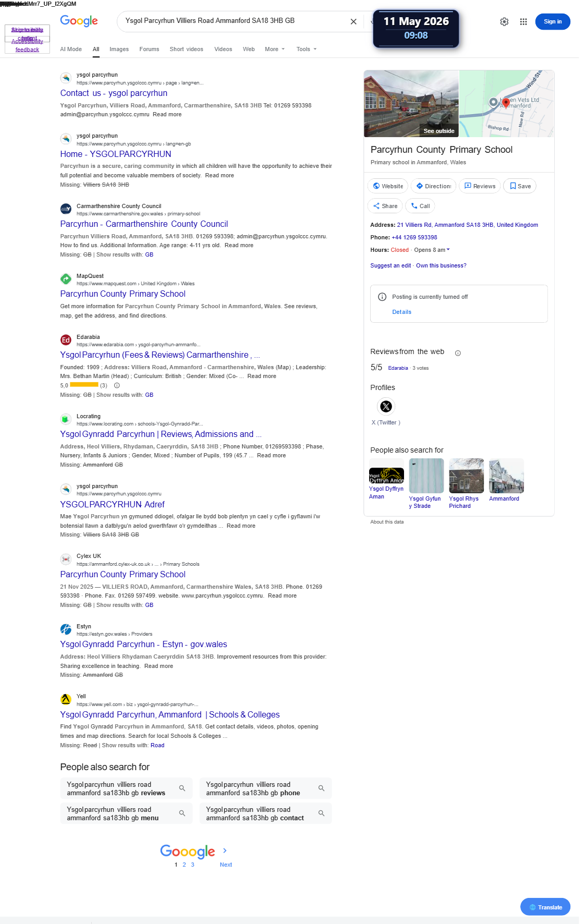The height and width of the screenshot is (924, 586).
Task: Click the phone number +44 1269 593398
Action: [x=414, y=238]
